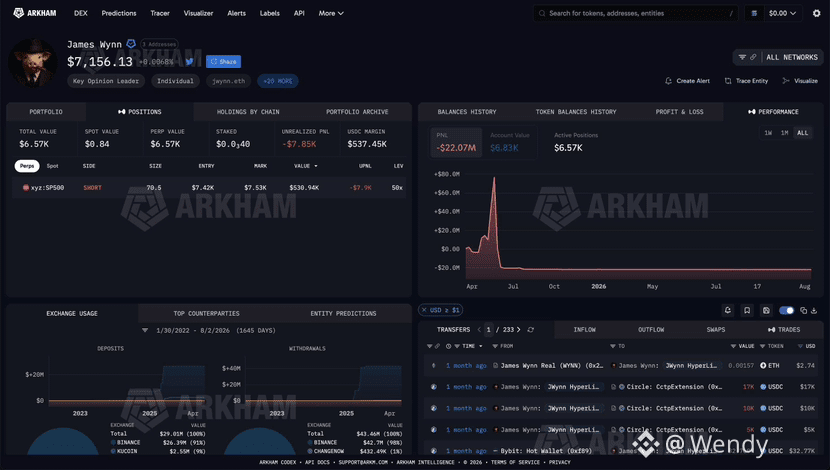Select the Account Value metric card
This screenshot has width=830, height=470.
[x=509, y=142]
